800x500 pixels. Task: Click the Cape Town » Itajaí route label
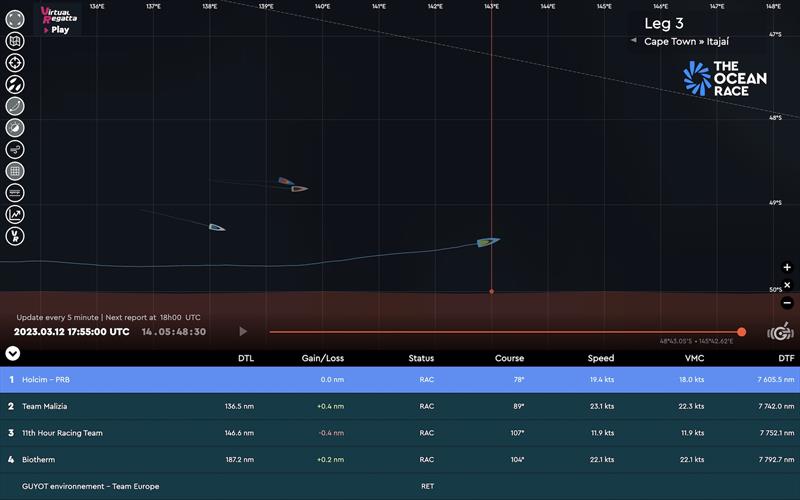[x=686, y=42]
